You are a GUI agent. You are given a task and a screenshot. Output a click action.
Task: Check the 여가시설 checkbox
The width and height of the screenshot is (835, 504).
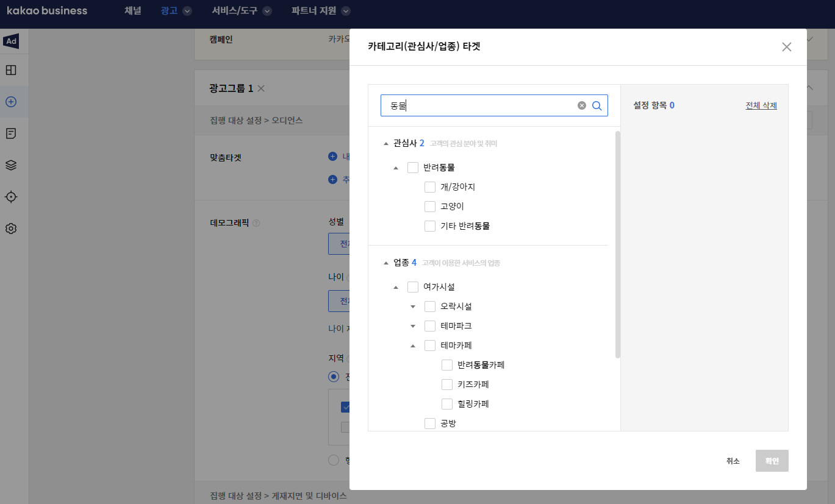(413, 287)
